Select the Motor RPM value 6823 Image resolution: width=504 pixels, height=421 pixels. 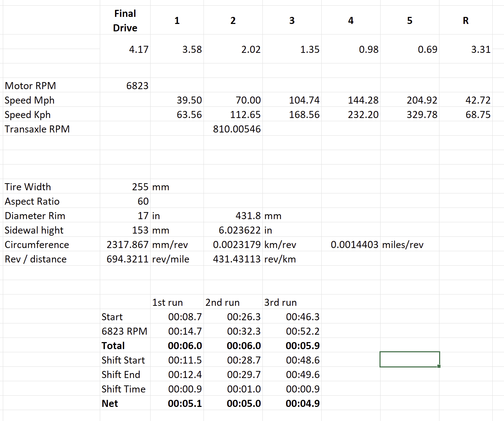125,85
